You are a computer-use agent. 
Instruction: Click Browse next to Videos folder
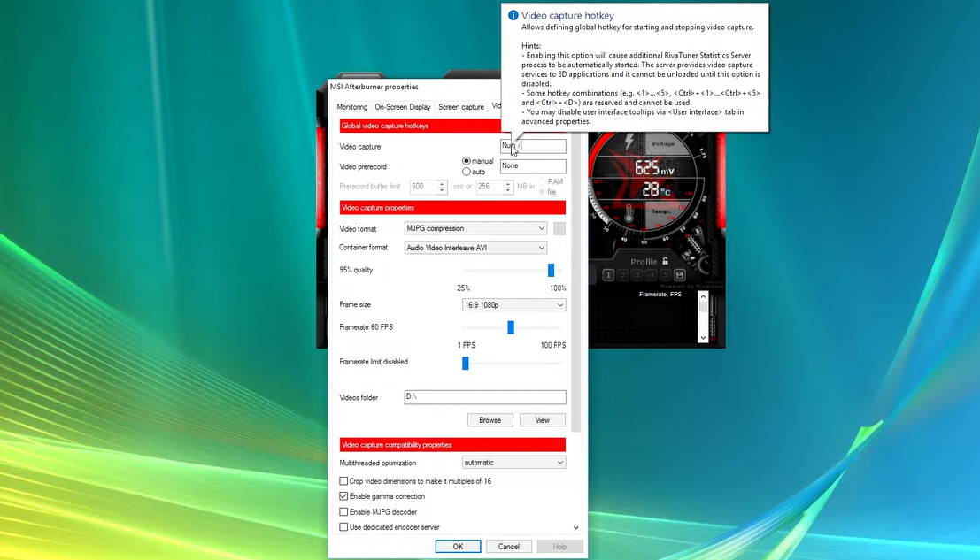[x=490, y=420]
